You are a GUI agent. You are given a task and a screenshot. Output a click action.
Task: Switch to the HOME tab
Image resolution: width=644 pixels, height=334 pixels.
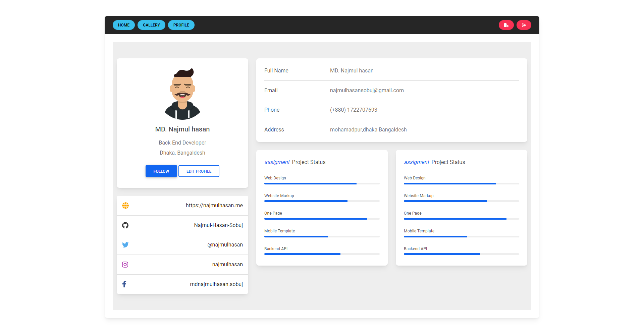(123, 25)
